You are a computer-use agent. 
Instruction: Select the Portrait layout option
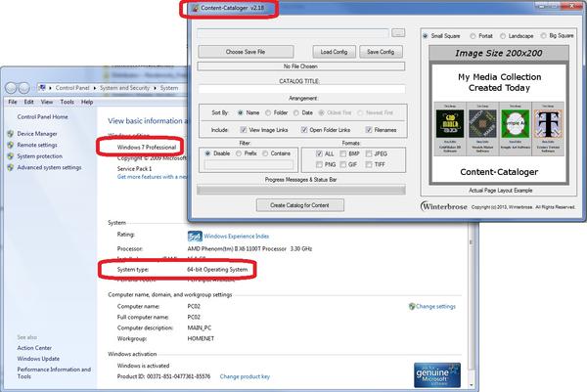tap(473, 36)
